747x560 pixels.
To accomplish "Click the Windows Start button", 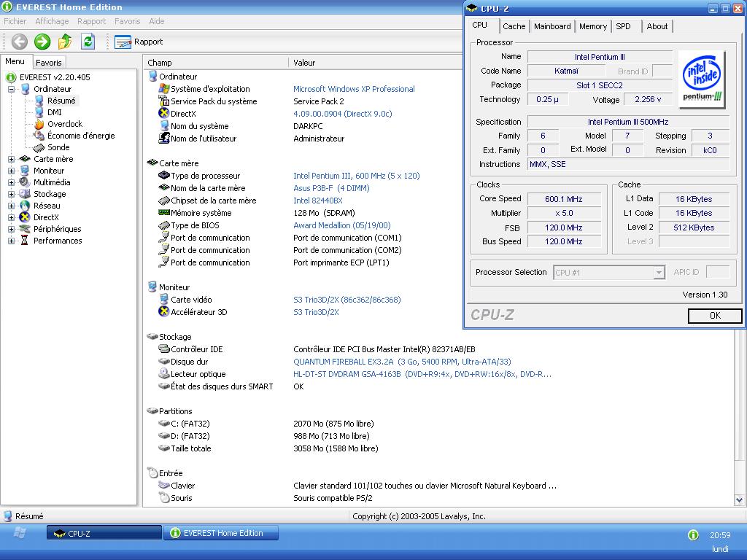I will 20,533.
